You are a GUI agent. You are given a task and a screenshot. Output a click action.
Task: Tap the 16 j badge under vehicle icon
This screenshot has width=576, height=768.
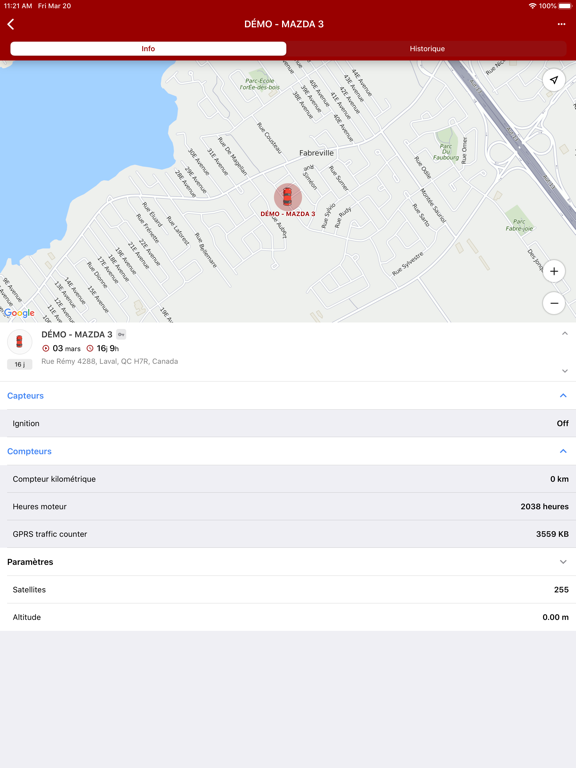click(x=20, y=364)
